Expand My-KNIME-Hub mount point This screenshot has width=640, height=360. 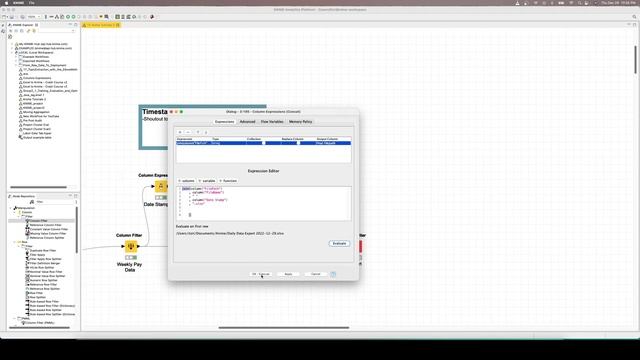[12, 44]
